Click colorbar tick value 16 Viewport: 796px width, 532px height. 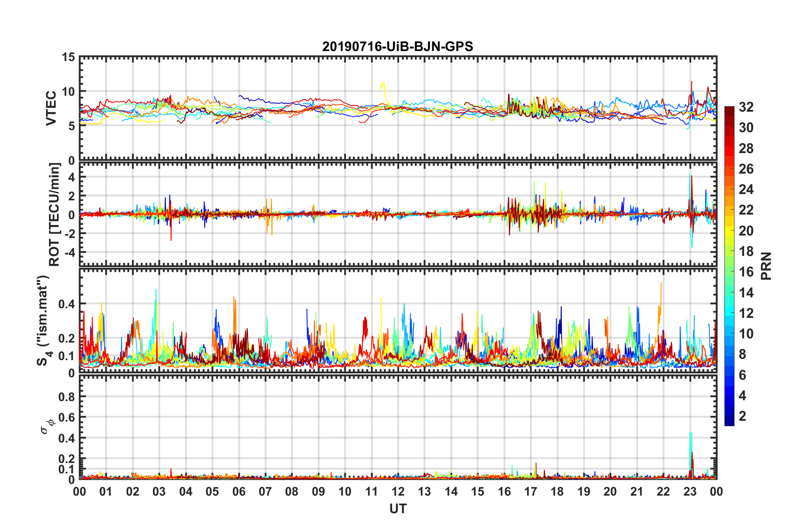point(746,272)
